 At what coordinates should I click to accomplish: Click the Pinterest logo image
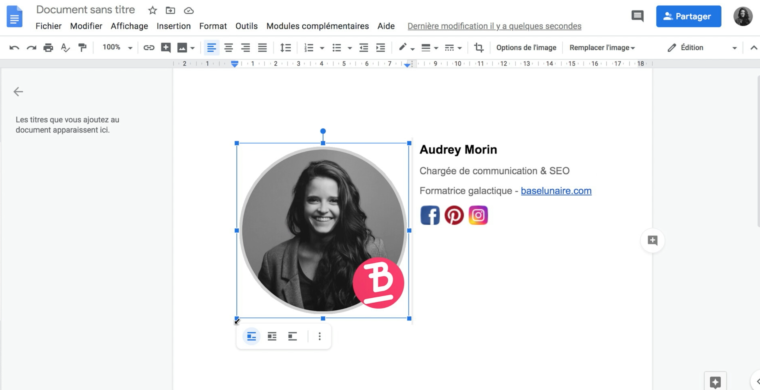(x=454, y=215)
